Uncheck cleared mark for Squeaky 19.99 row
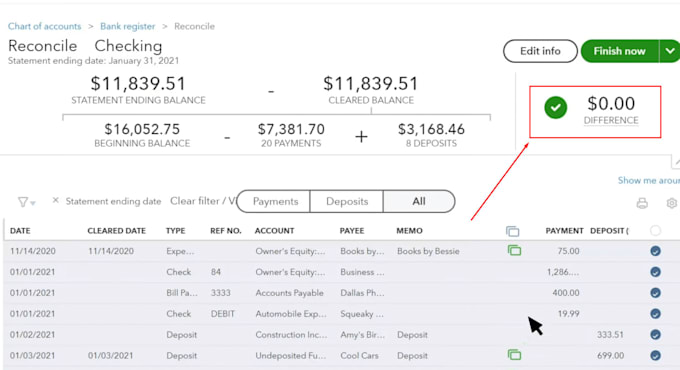This screenshot has width=680, height=370. 655,314
